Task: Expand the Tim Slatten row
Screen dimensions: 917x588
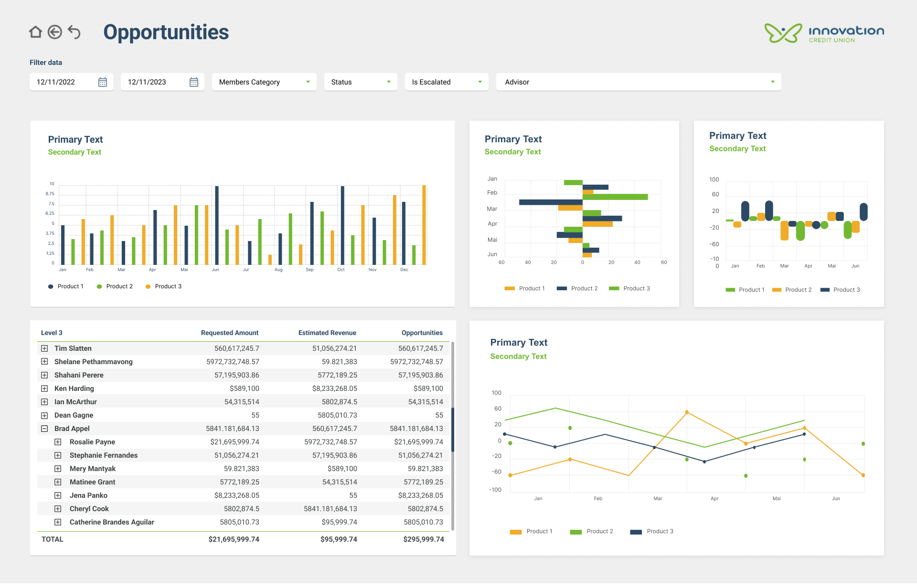Action: coord(44,348)
